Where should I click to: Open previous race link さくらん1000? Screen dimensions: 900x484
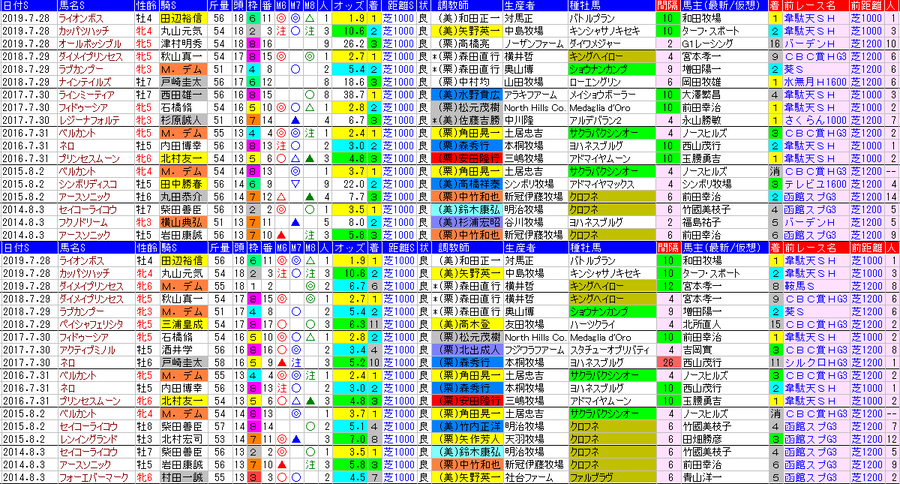click(x=815, y=120)
